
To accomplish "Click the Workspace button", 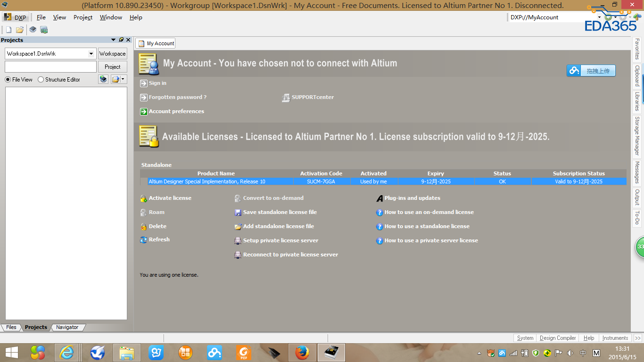I will (113, 54).
